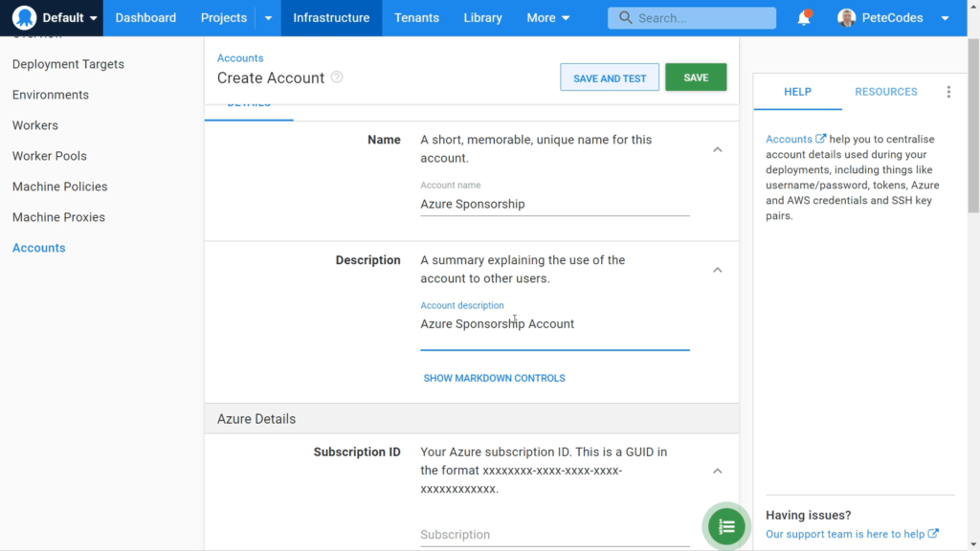Click SHOW MARKDOWN CONTROLS

click(495, 378)
